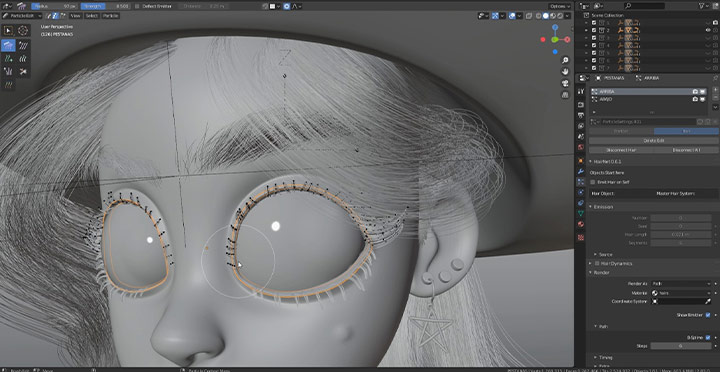This screenshot has height=372, width=720.
Task: Open the Particle menu
Action: point(110,16)
